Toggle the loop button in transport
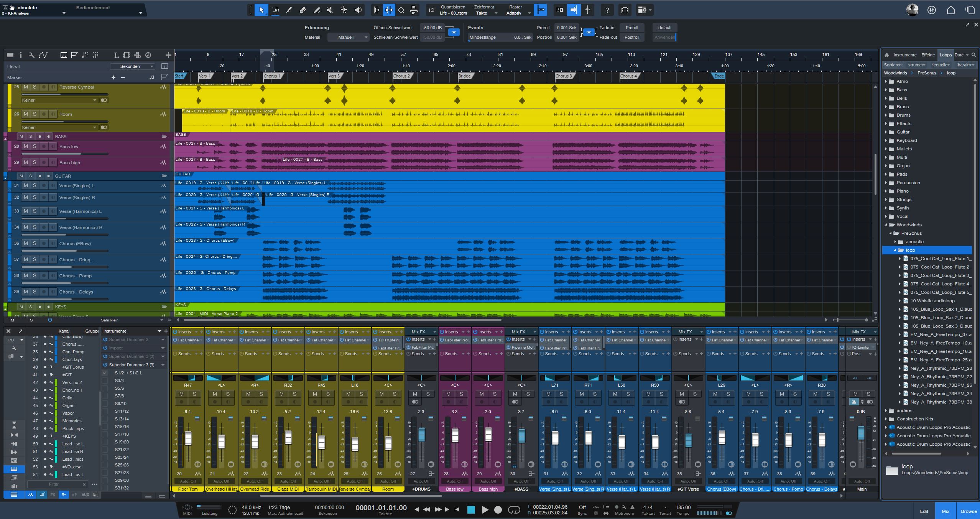Viewport: 980px width, 519px height. [x=514, y=510]
